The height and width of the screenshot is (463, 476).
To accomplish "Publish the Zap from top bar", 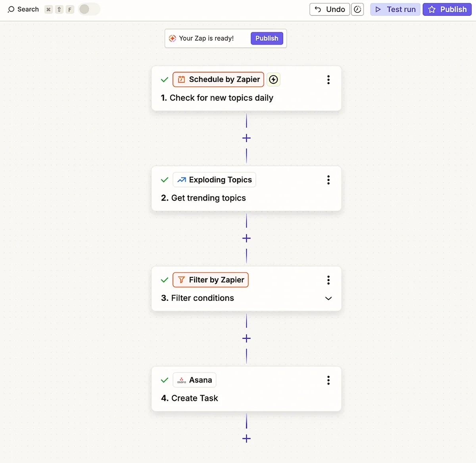I will (447, 9).
